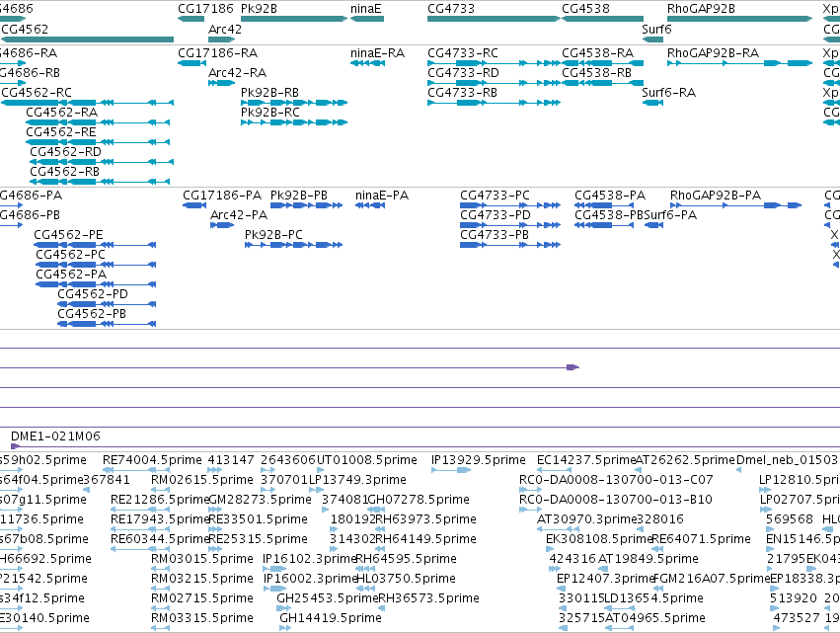Select protein RhoGAP92B-PA

[716, 196]
